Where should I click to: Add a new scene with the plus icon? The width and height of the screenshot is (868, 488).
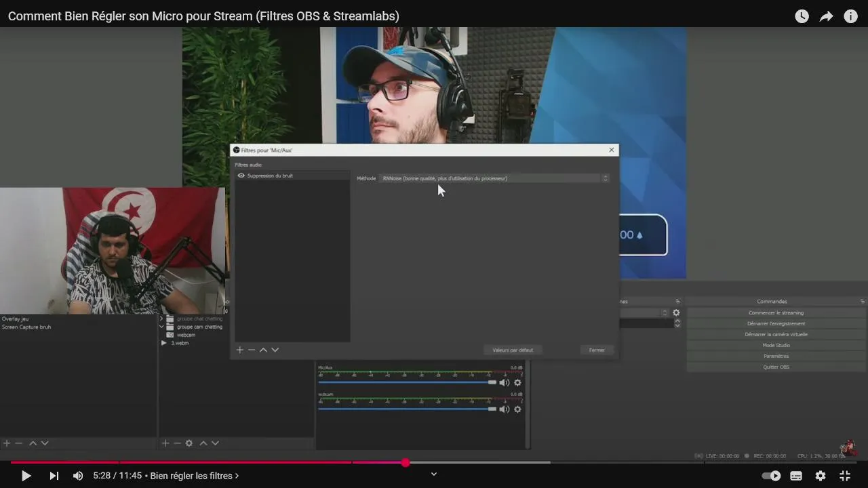pyautogui.click(x=7, y=443)
